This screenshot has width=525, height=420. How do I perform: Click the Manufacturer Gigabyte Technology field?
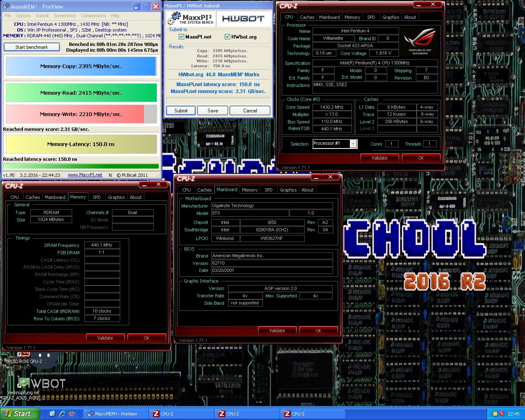(x=272, y=205)
